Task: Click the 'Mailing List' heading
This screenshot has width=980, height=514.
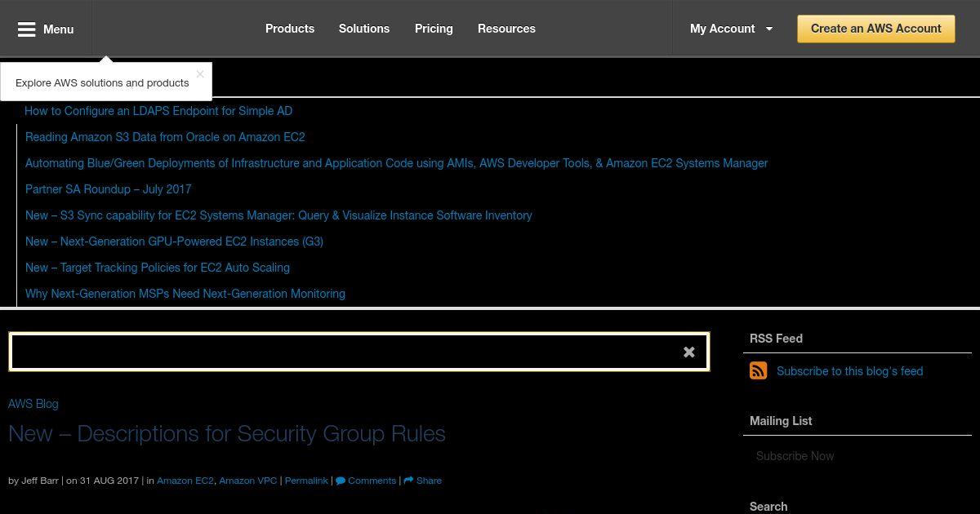Action: [781, 421]
